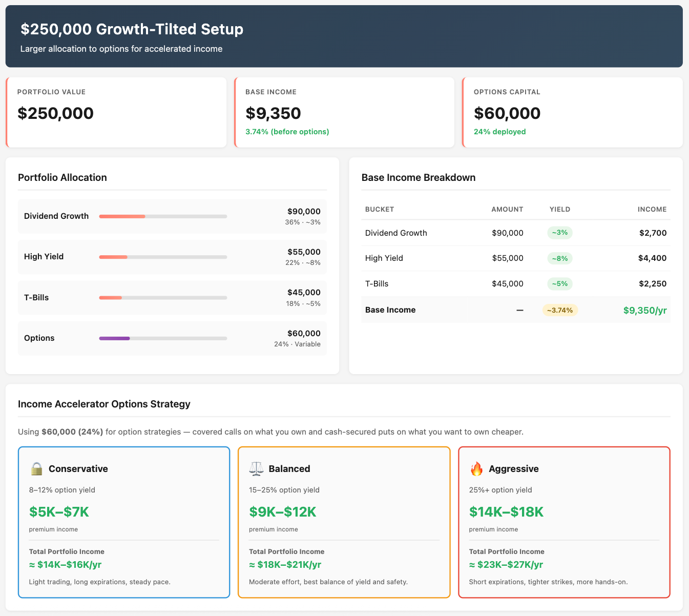Click the purple Options allocation progress bar

coord(163,338)
